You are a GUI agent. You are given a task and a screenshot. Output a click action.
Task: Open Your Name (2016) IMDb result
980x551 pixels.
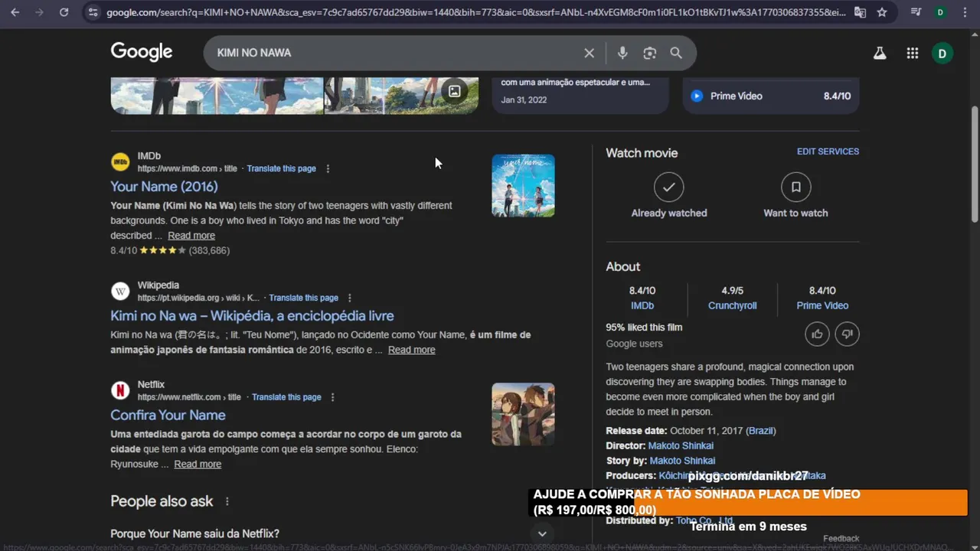164,186
